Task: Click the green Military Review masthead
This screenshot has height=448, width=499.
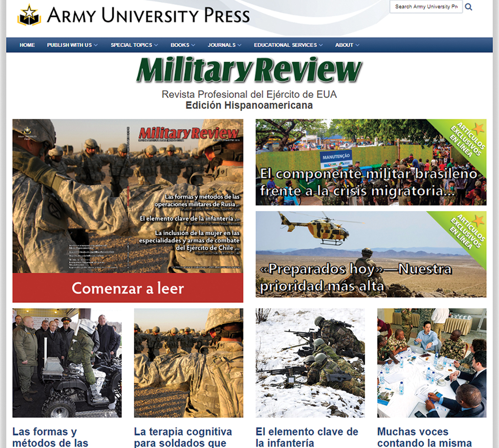Action: click(249, 70)
